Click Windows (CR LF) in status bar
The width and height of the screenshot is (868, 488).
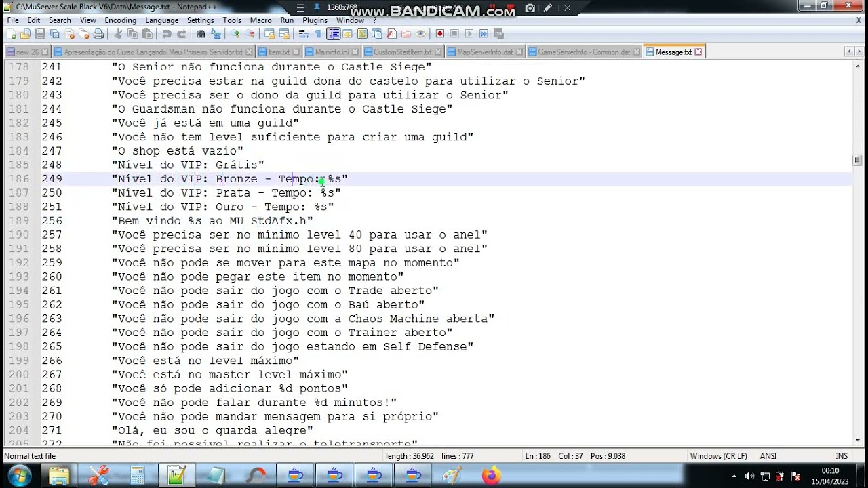click(719, 456)
